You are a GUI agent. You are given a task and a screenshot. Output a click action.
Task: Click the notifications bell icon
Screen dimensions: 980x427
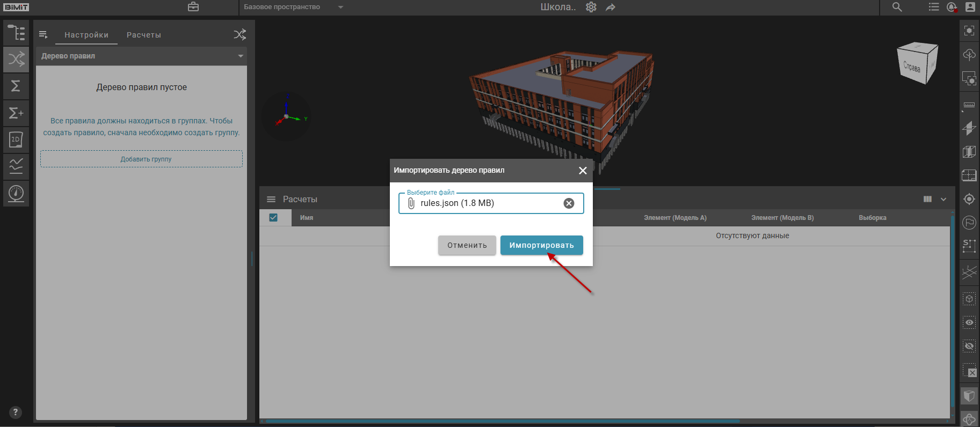tap(952, 7)
